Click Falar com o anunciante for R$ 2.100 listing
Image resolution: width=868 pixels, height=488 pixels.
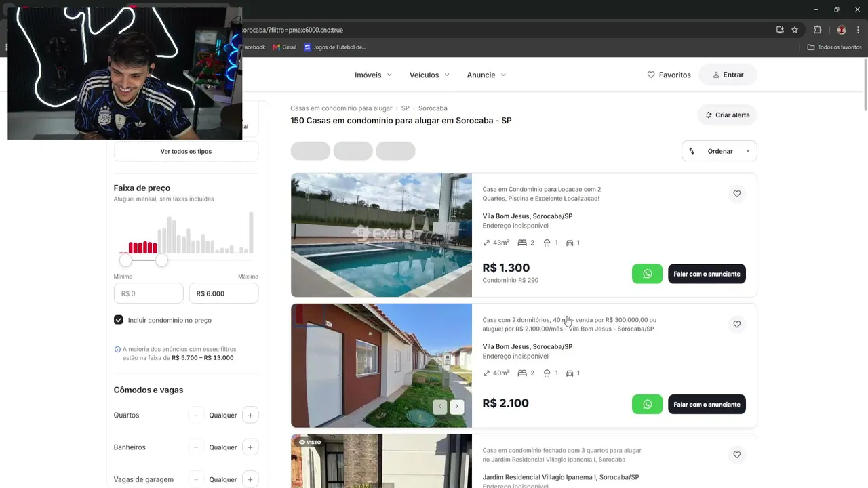[x=707, y=405]
